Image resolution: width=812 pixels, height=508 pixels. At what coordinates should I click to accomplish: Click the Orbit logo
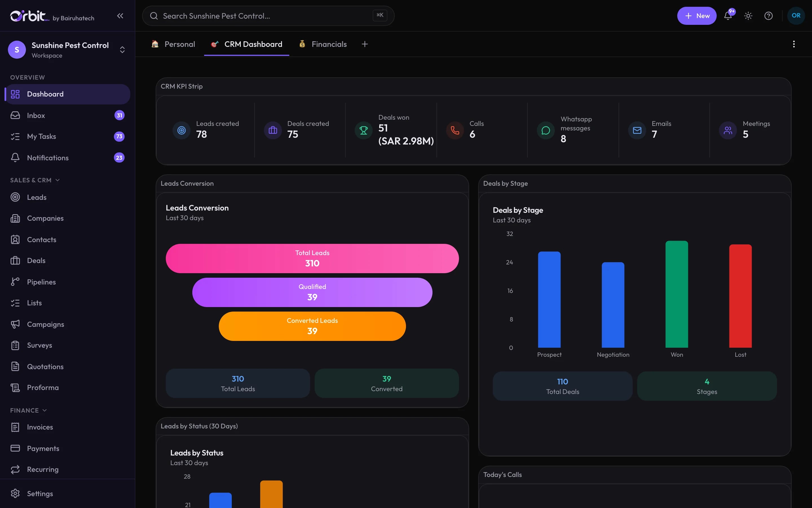[x=30, y=16]
